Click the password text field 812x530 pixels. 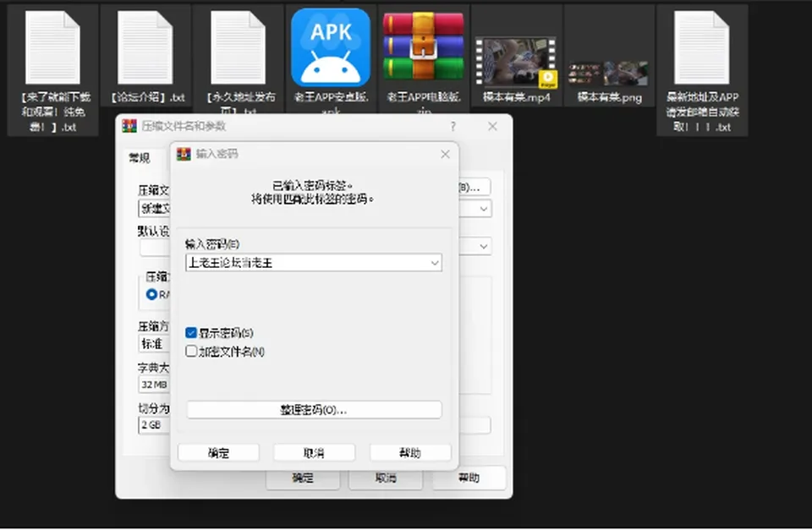click(308, 263)
